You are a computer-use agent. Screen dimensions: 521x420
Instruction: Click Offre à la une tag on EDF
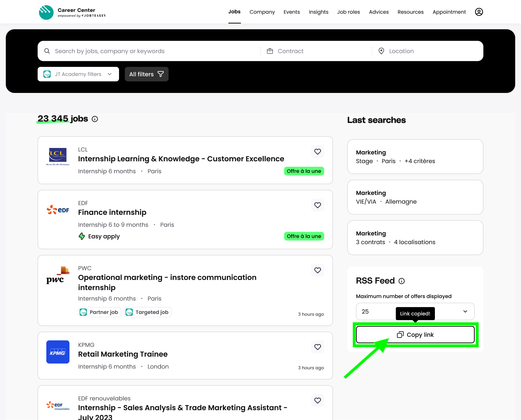click(x=304, y=236)
